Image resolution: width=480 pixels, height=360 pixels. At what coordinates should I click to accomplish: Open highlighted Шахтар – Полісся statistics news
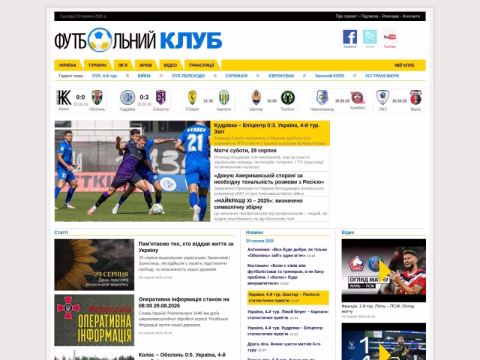[288, 298]
